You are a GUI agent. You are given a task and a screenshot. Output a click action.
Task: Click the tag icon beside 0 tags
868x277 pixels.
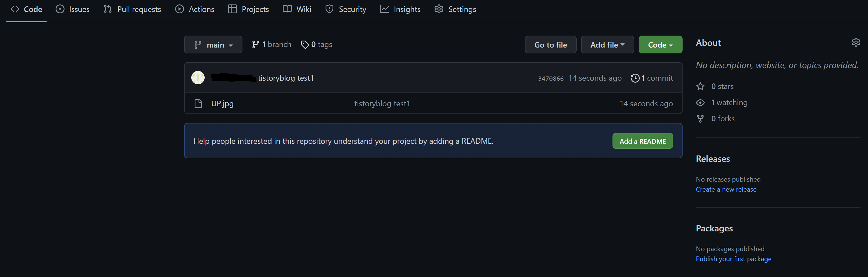click(x=305, y=44)
